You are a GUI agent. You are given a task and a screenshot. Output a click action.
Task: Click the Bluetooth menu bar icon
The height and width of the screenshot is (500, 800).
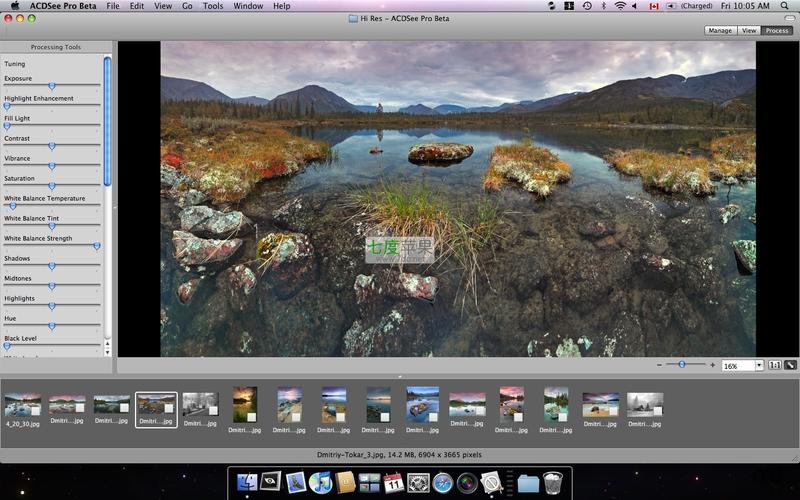(604, 6)
